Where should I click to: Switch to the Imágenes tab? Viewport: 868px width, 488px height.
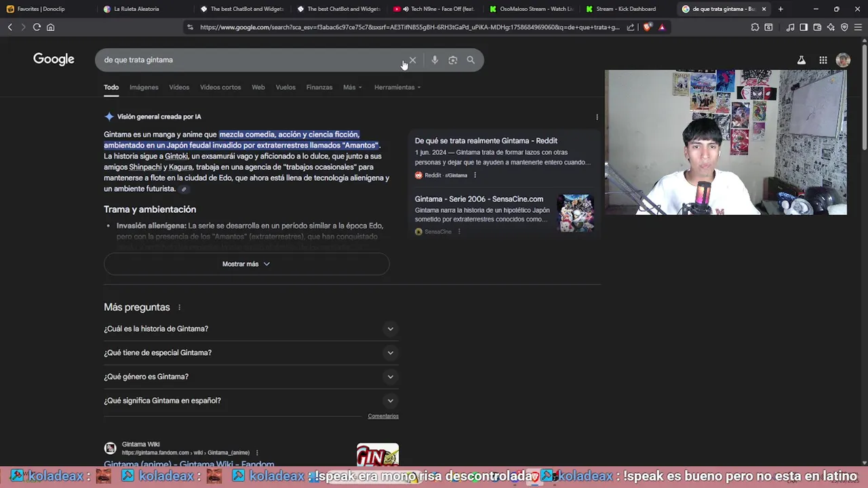coord(144,87)
